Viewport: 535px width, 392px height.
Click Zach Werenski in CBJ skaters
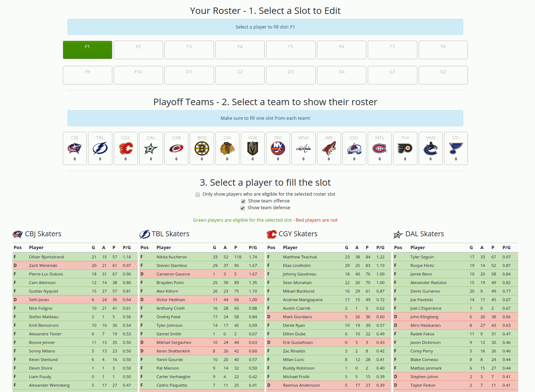point(43,265)
